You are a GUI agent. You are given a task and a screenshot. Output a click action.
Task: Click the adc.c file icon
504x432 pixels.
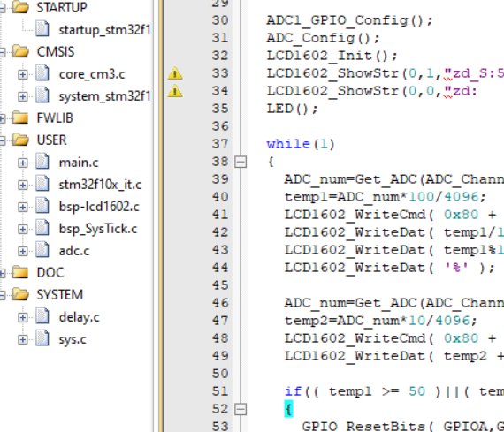click(x=42, y=250)
